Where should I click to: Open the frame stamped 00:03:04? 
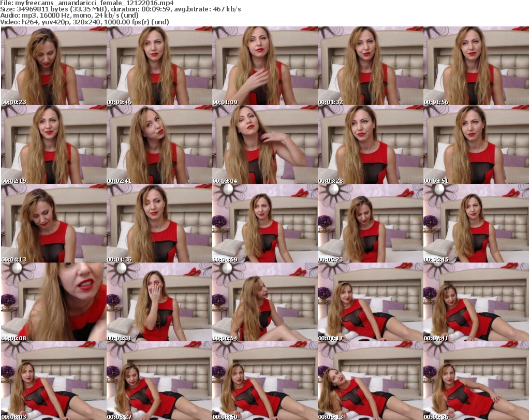(264, 144)
